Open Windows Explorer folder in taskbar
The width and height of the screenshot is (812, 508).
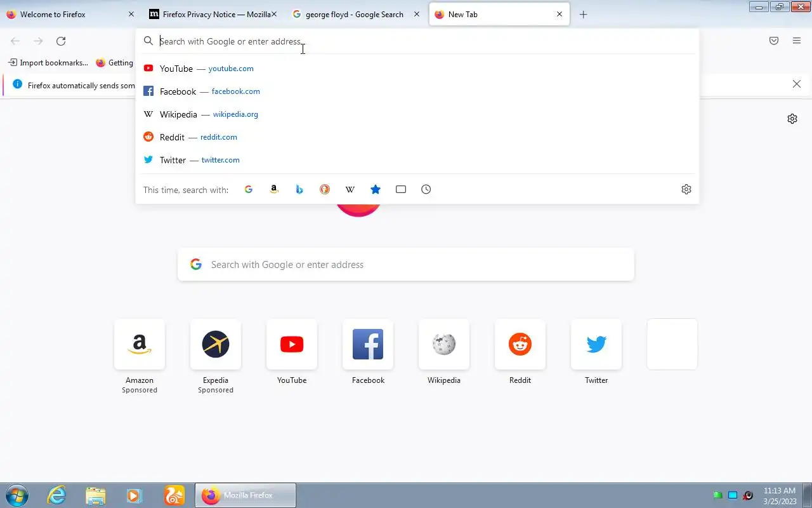click(x=95, y=495)
